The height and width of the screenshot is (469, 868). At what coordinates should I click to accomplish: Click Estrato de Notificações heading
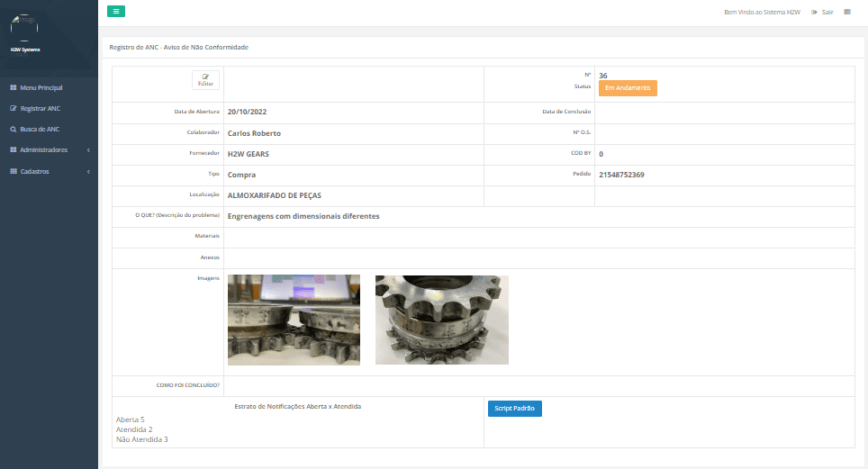click(x=298, y=406)
